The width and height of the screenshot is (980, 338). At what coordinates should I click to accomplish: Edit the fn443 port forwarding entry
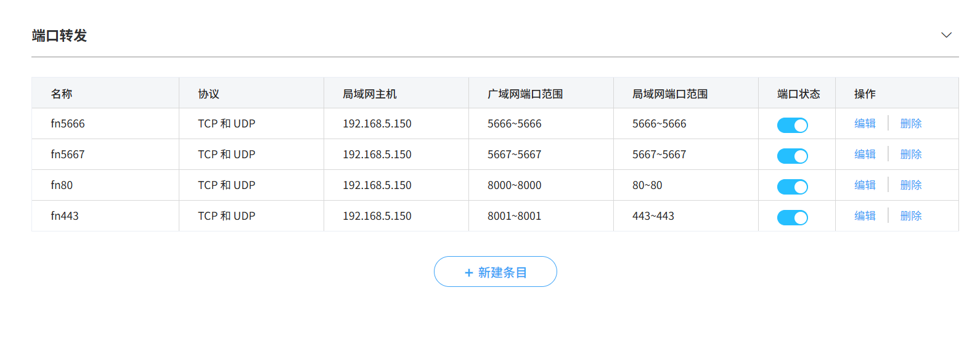[865, 216]
